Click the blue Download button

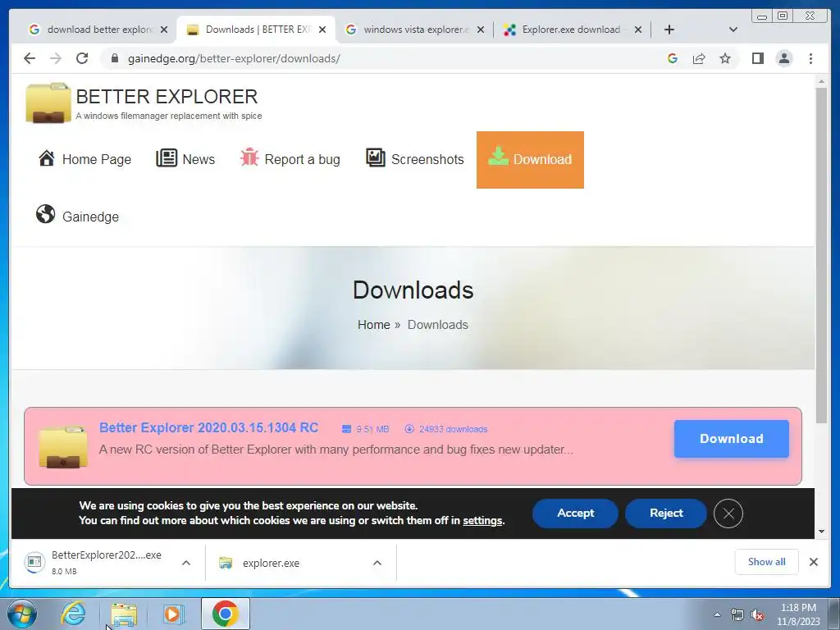[x=731, y=439]
